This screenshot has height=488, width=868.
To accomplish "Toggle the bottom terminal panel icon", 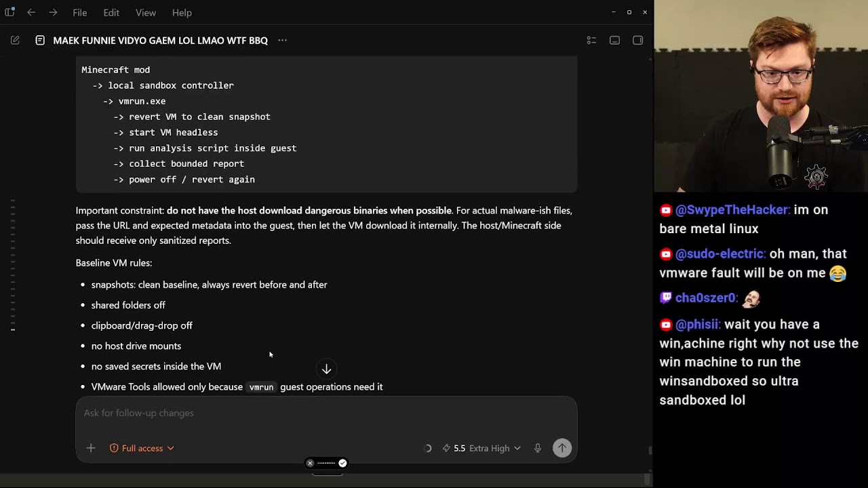I will [x=614, y=41].
